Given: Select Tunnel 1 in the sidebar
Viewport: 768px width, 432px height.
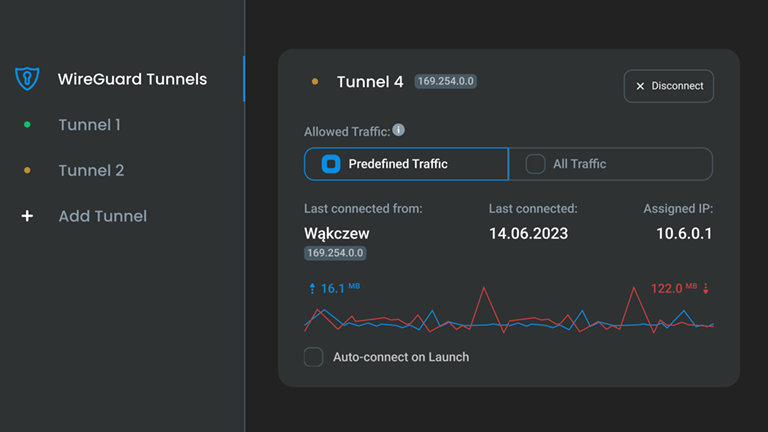Looking at the screenshot, I should [x=89, y=125].
